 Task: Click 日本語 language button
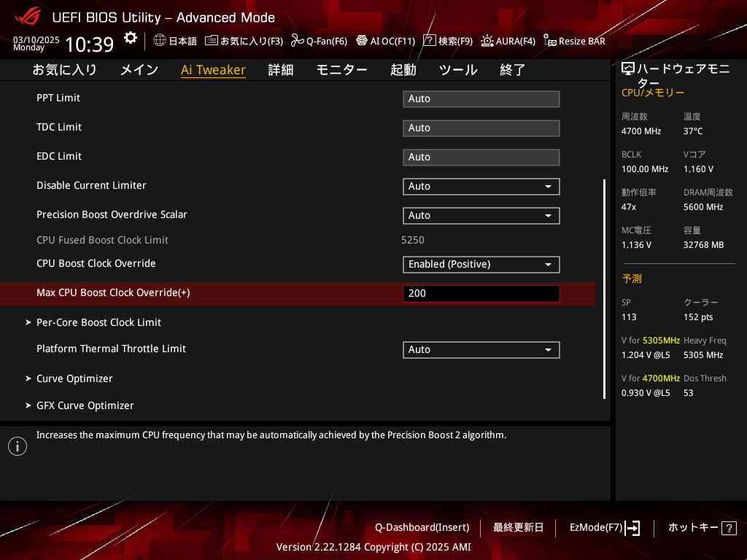[183, 41]
